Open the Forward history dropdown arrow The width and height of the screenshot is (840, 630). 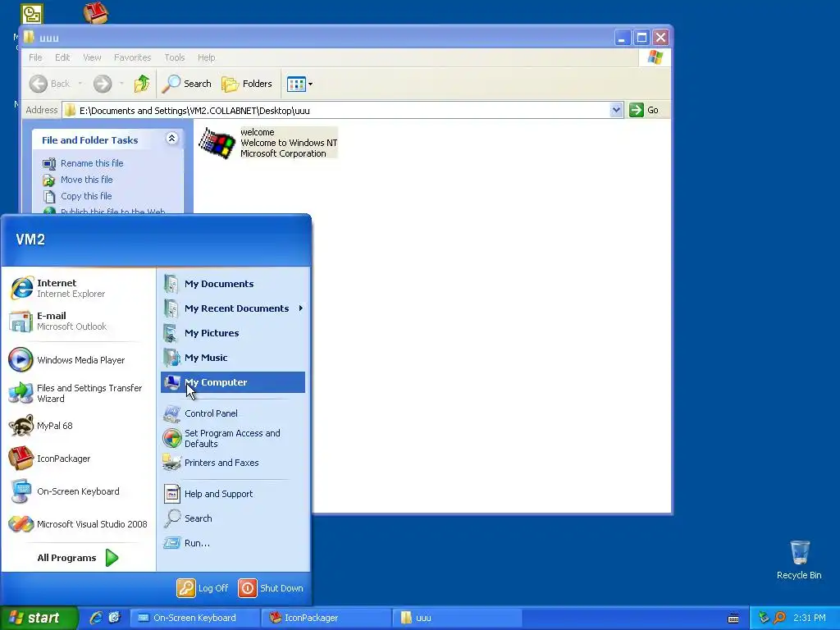(x=121, y=84)
